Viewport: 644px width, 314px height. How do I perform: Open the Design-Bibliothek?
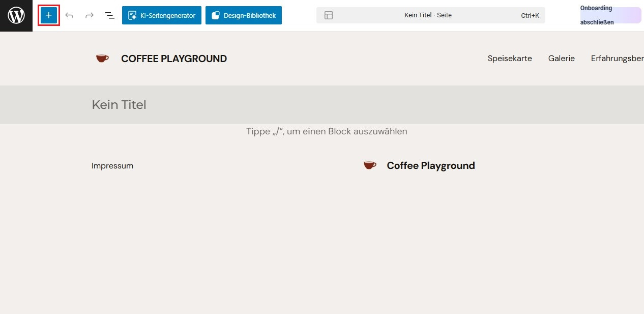[x=244, y=15]
